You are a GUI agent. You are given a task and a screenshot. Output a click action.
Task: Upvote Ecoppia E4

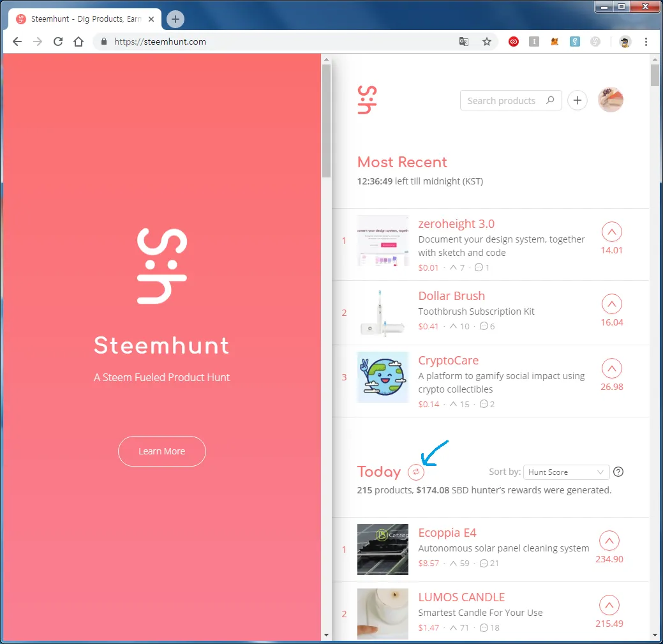click(x=609, y=541)
